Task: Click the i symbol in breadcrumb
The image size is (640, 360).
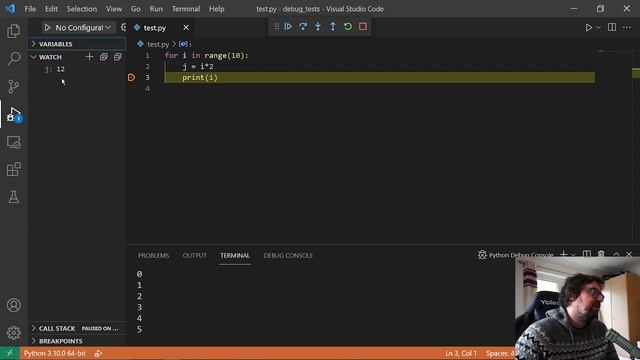Action: point(185,44)
